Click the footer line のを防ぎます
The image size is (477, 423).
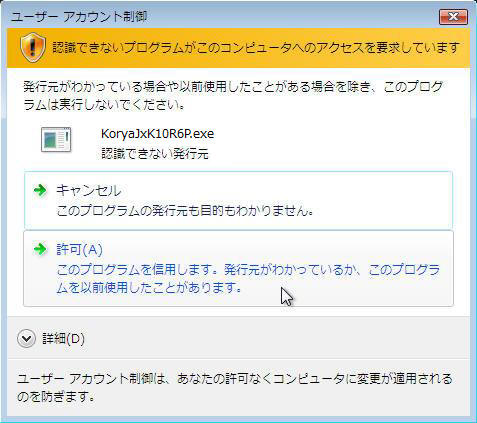coord(56,397)
